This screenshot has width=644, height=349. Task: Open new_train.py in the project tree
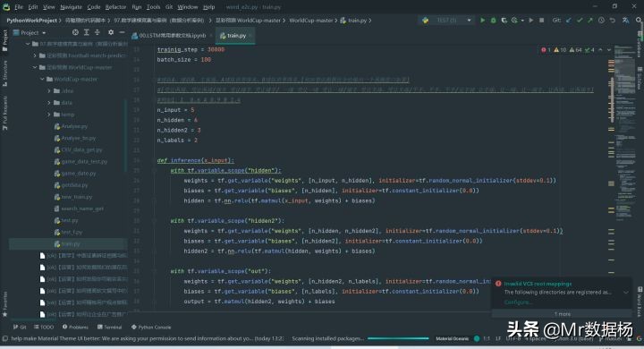(73, 197)
